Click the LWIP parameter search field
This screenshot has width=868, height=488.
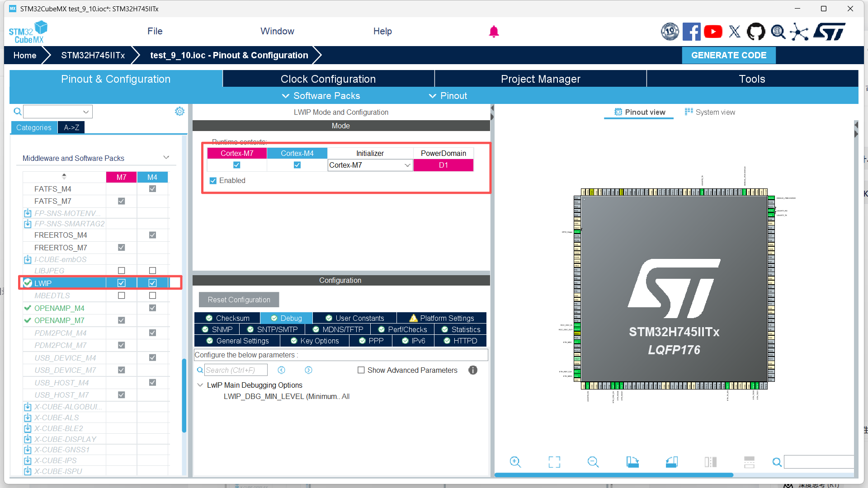[x=235, y=370]
